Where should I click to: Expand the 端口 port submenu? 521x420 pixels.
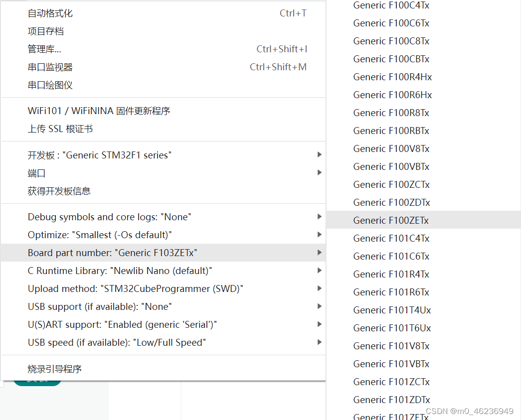163,173
